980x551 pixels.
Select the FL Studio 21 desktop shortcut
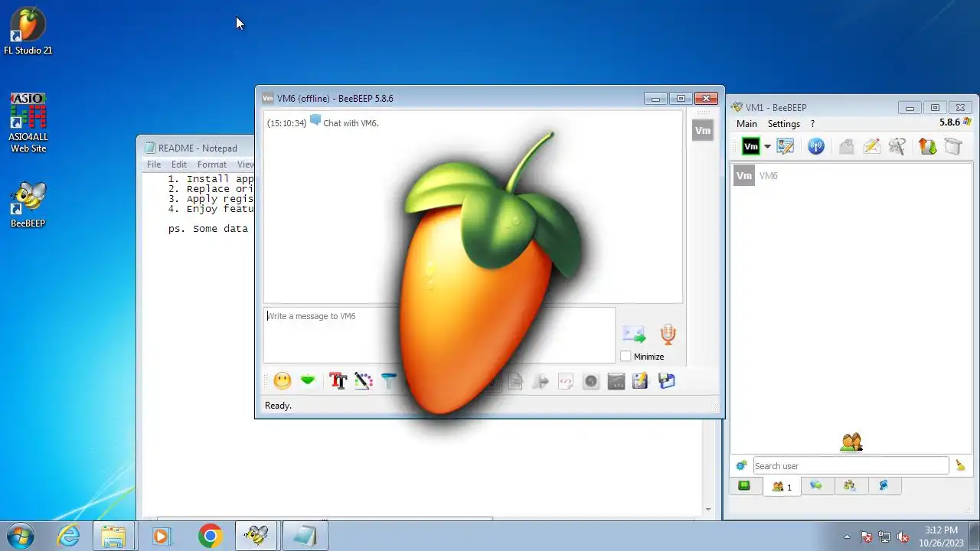28,32
